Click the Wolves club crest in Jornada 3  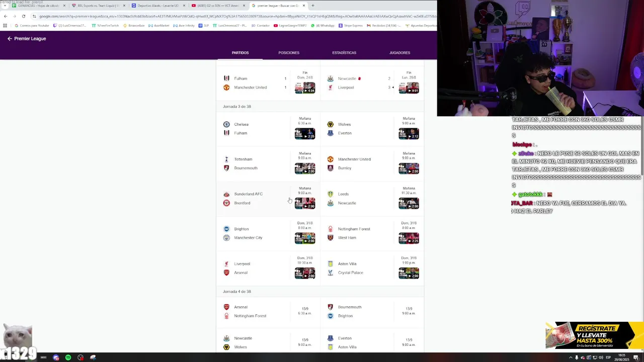click(x=330, y=124)
